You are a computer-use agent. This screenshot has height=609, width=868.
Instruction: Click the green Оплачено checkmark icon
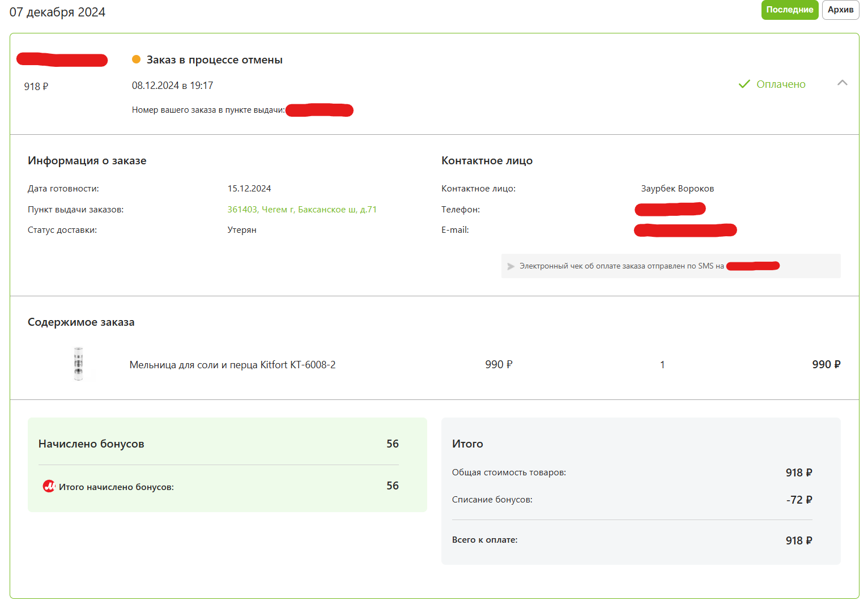click(x=744, y=84)
